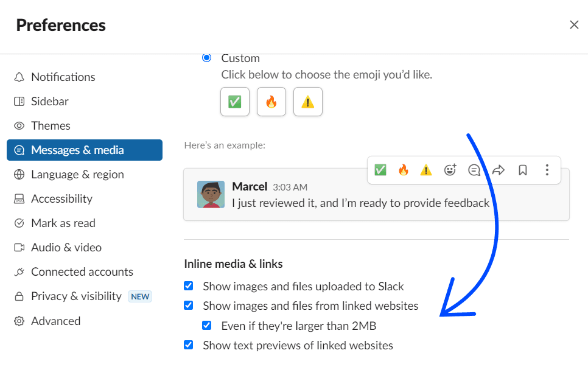Image resolution: width=588 pixels, height=367 pixels.
Task: Click the bookmark save icon
Action: click(x=522, y=170)
